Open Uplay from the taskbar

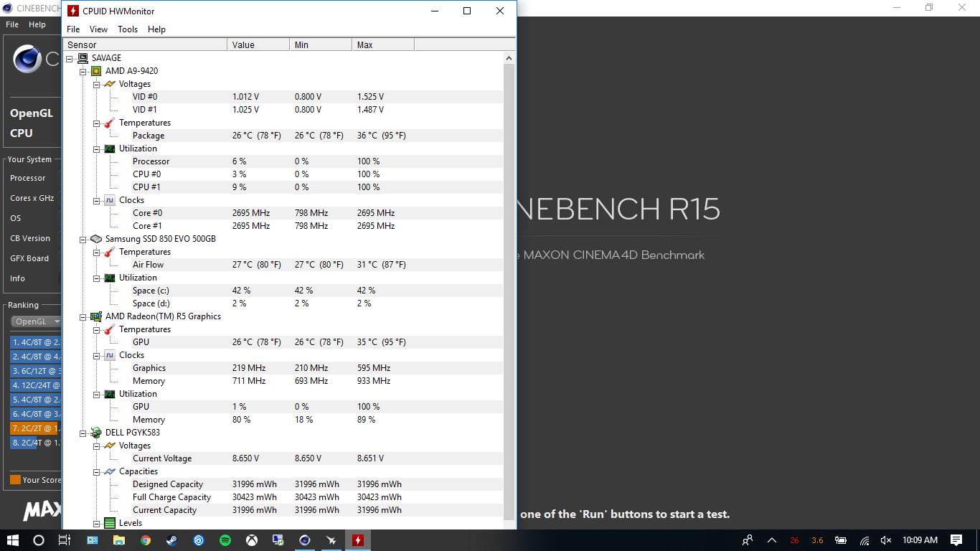[x=199, y=540]
